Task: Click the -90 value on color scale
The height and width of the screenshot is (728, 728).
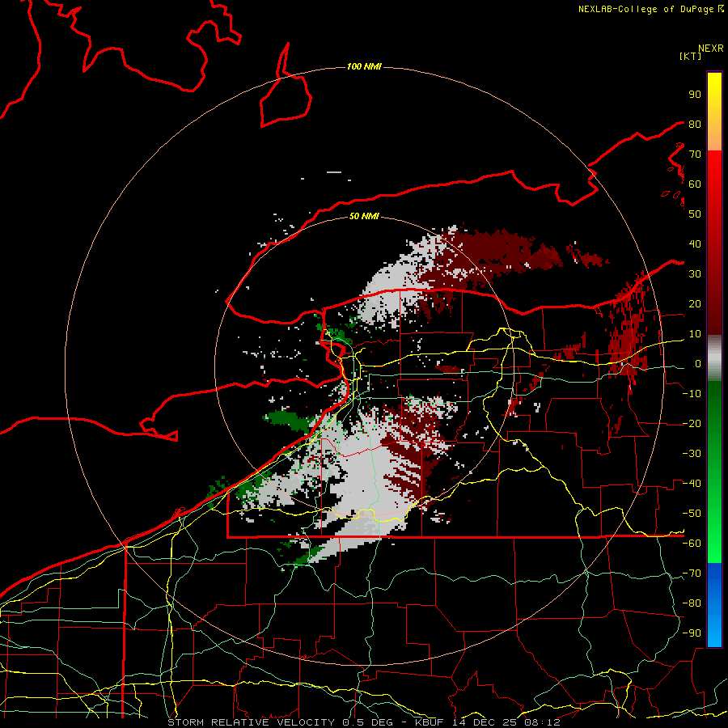Action: coord(692,633)
